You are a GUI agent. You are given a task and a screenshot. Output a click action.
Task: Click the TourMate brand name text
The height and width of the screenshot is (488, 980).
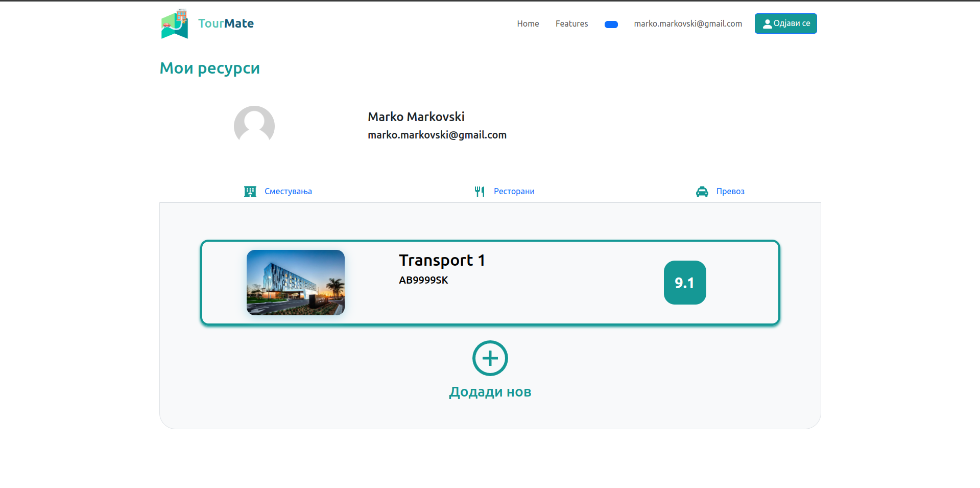click(226, 24)
